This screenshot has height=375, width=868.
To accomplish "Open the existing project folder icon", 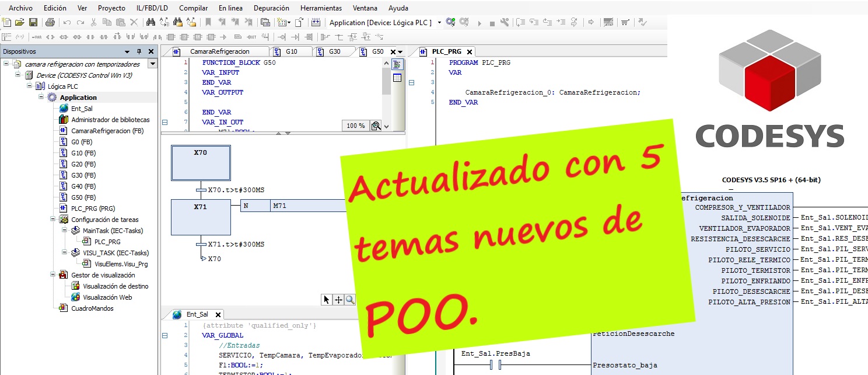I will 20,22.
